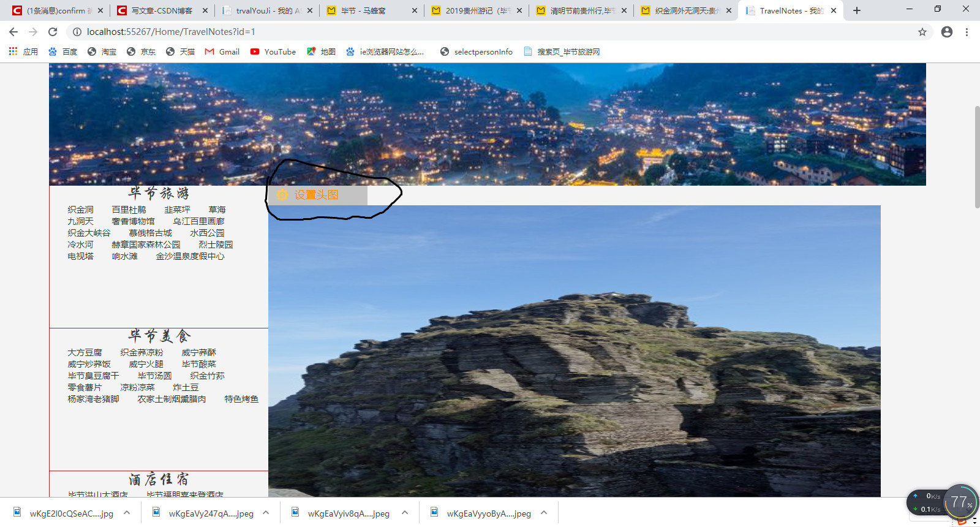The width and height of the screenshot is (980, 527).
Task: Expand options for wKgEaVyiv8qA download
Action: click(405, 513)
